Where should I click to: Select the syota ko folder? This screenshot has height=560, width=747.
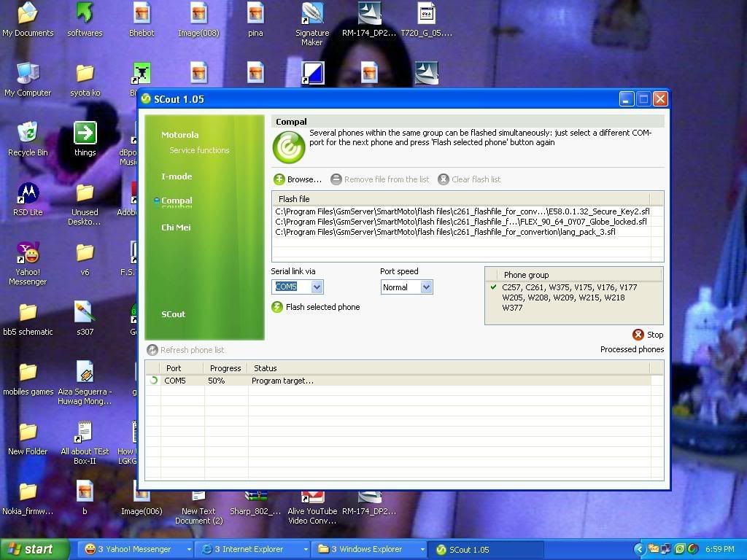(x=85, y=79)
